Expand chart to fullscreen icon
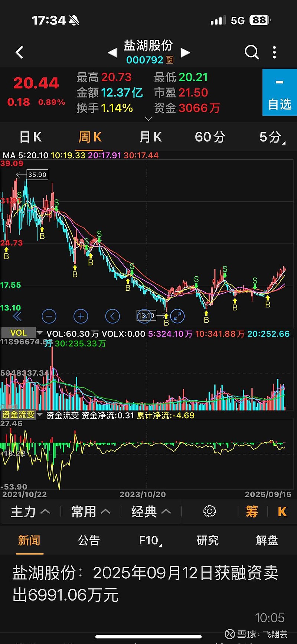 coord(177,316)
